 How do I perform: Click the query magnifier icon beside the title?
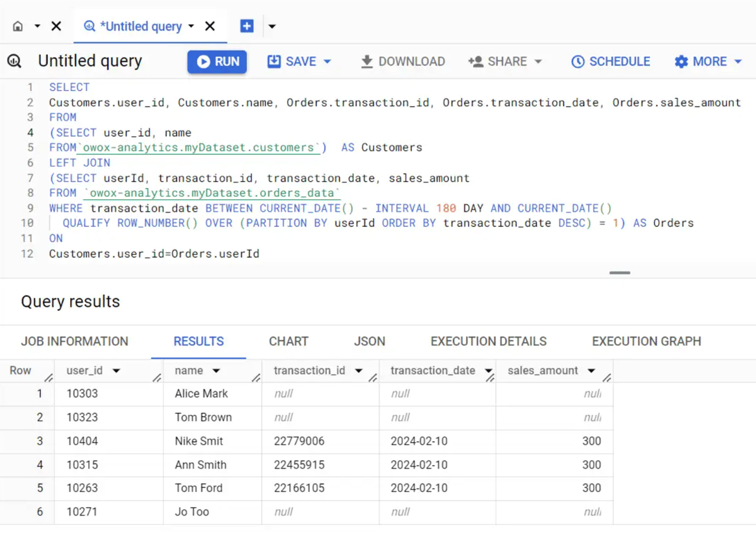[15, 61]
